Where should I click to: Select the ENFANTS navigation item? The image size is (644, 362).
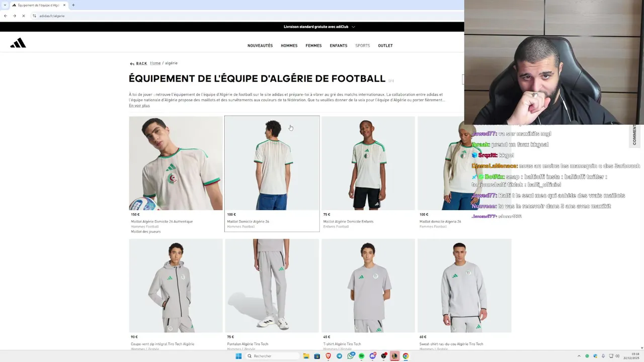[x=339, y=46]
